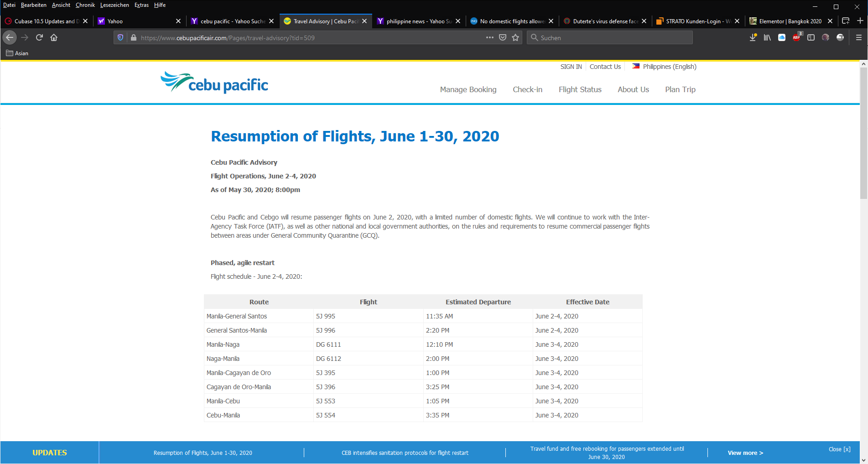
Task: Open the Bearbeiten menu
Action: pyautogui.click(x=33, y=5)
